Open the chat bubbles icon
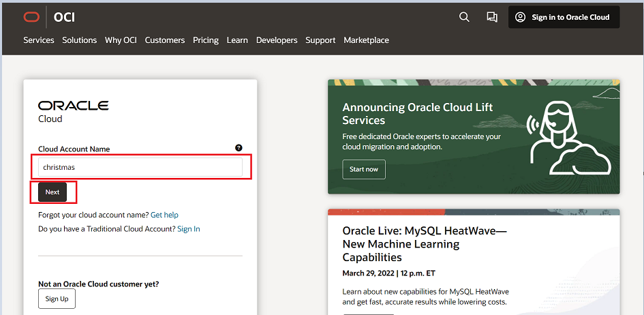The width and height of the screenshot is (644, 315). point(492,17)
